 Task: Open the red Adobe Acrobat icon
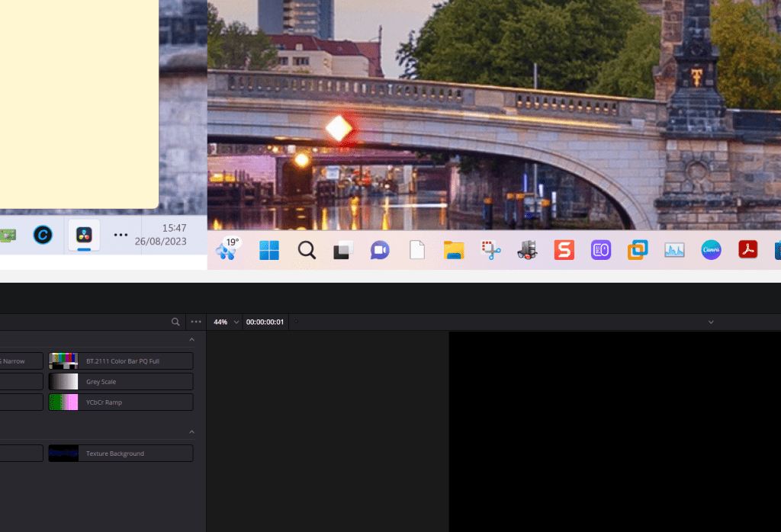747,250
